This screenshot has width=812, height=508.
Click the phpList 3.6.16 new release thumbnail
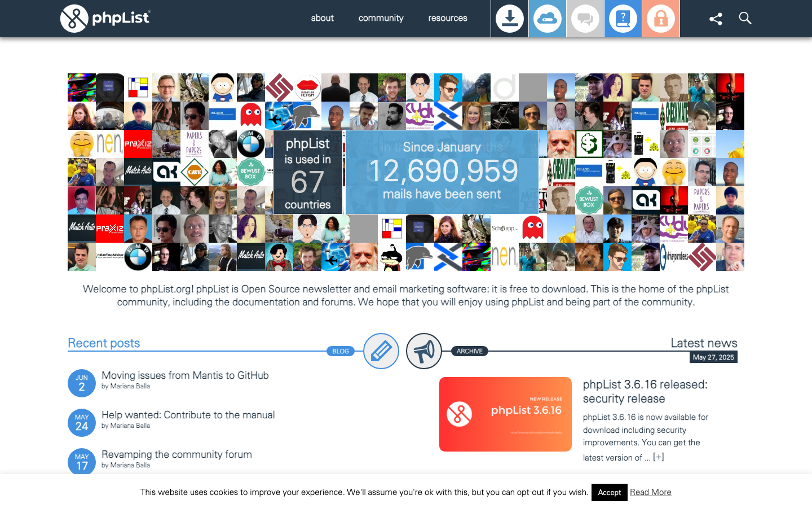coord(505,414)
